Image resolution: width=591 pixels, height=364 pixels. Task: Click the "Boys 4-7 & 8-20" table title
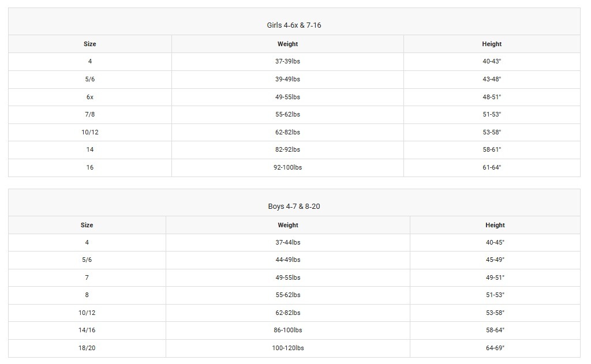[294, 207]
